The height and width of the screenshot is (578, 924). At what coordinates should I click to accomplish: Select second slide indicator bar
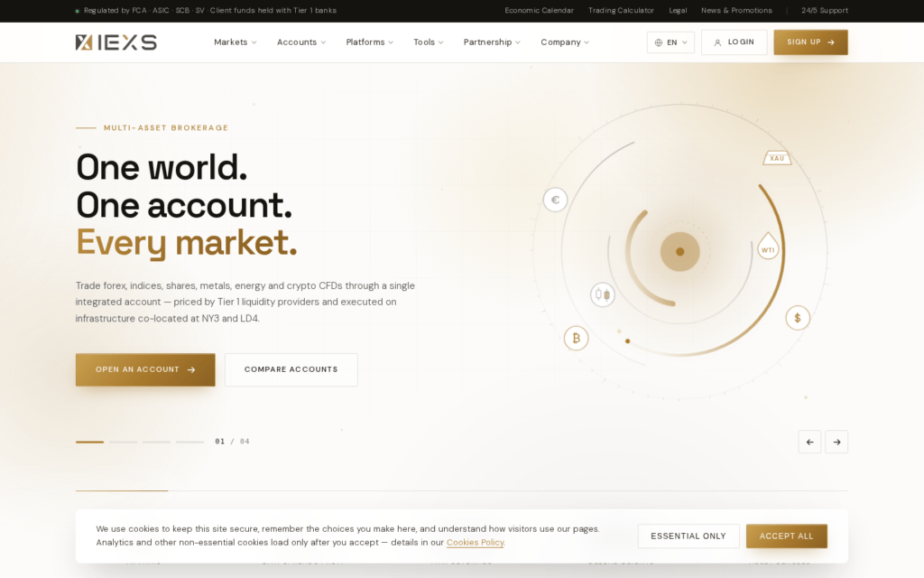pyautogui.click(x=123, y=442)
